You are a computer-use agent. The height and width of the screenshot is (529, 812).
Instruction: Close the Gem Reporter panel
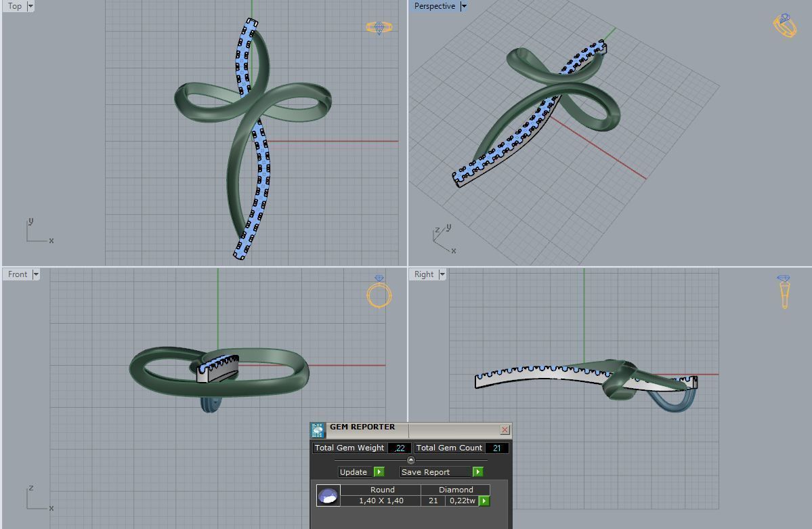point(505,429)
